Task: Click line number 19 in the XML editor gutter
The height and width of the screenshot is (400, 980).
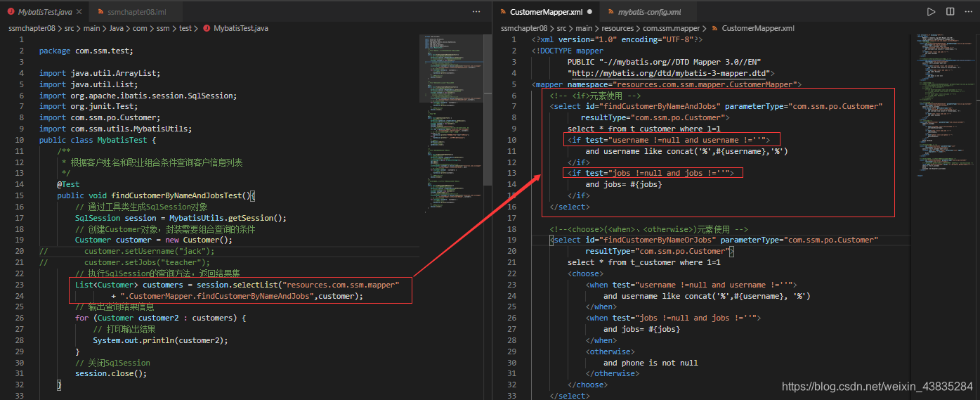Action: coord(512,240)
